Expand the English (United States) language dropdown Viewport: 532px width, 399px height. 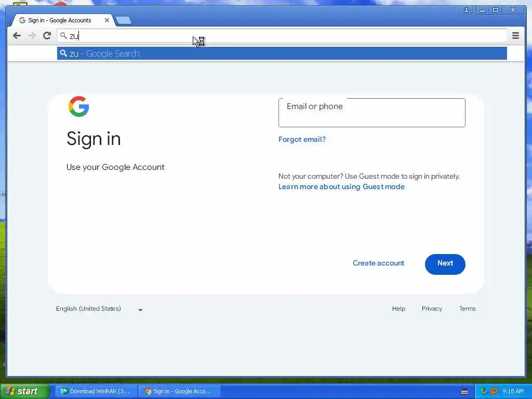point(99,309)
